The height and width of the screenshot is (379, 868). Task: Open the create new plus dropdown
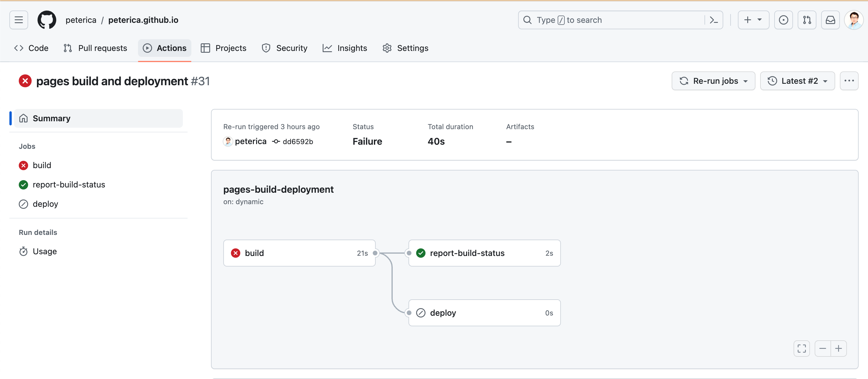[x=753, y=20]
